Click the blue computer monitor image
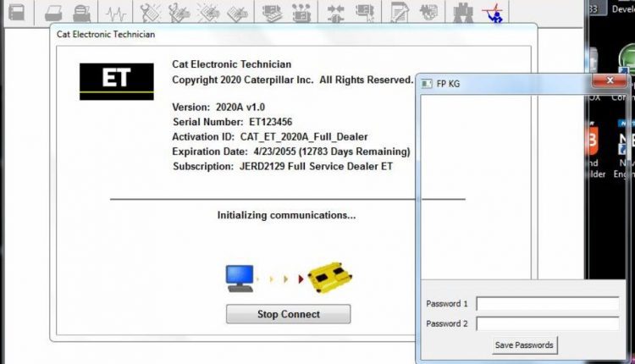Viewport: 635px width, 364px height. 240,279
